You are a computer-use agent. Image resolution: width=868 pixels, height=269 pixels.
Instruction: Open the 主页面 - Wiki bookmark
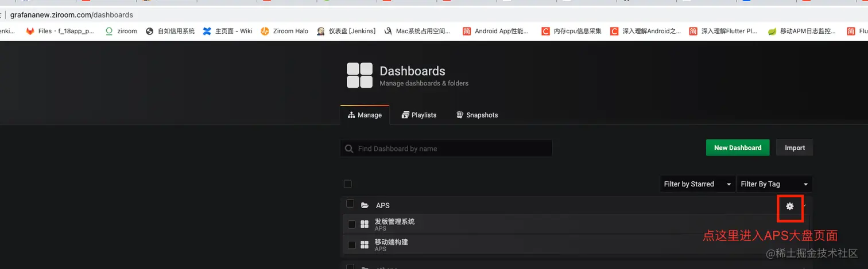click(228, 31)
